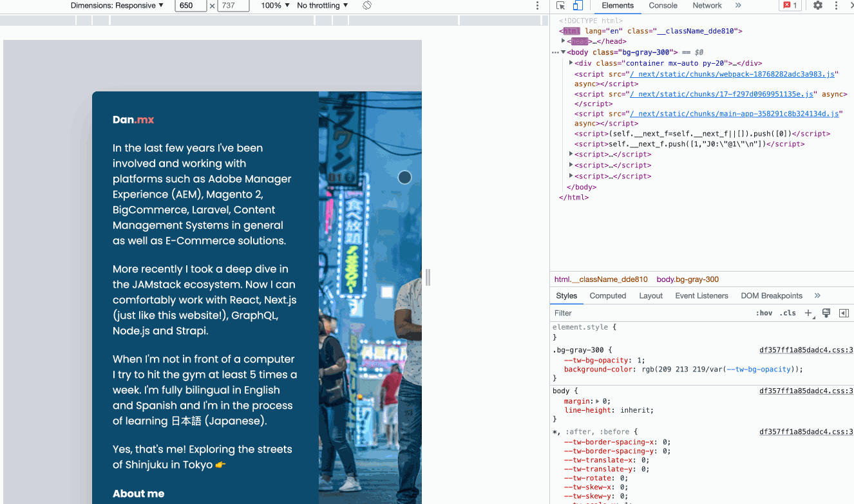This screenshot has width=854, height=504.
Task: Open the df357ff1a85dadc4.css stylesheet link
Action: tap(805, 350)
